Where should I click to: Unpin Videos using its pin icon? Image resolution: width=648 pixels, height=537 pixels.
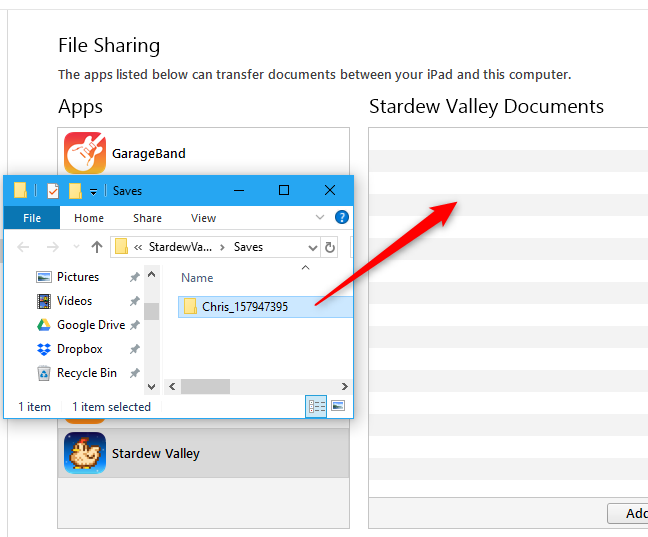[x=135, y=301]
